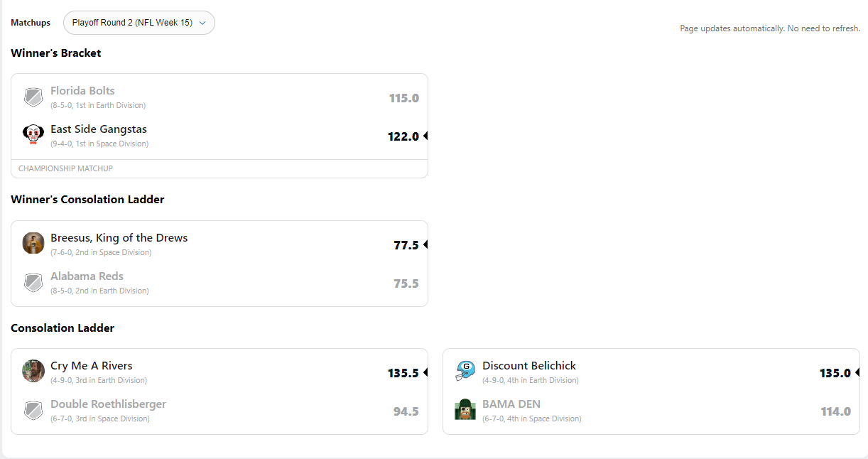Click BAMA DEN team avatar
Screen dimensions: 868x459
[465, 410]
